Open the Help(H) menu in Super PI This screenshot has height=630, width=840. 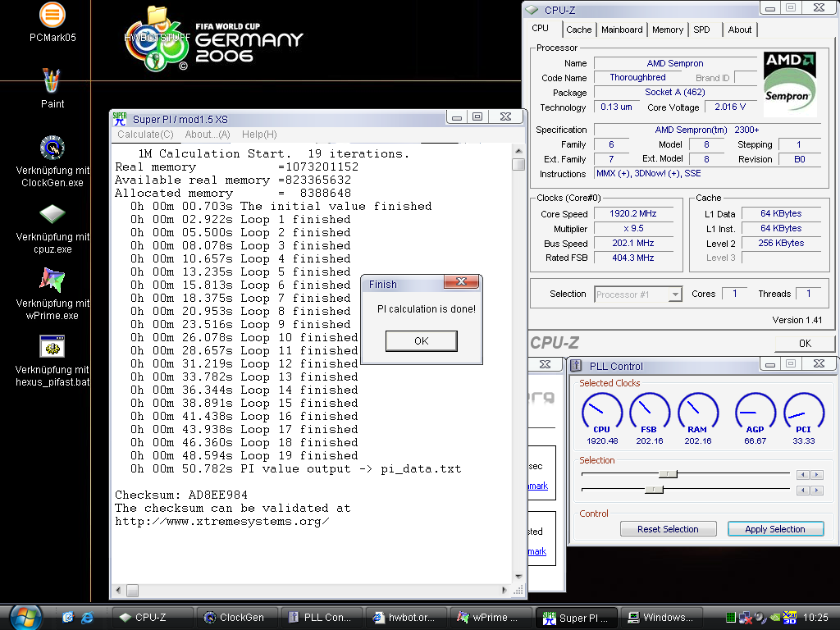point(259,135)
